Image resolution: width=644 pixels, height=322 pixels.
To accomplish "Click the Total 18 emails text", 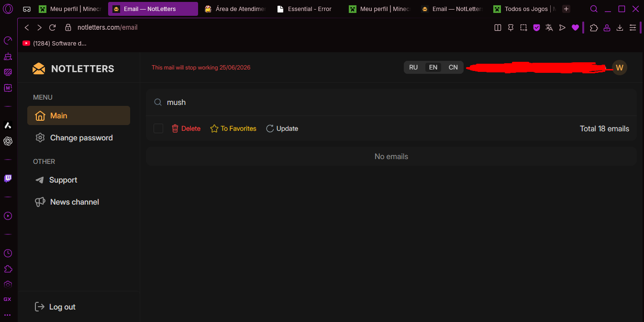I will [604, 128].
